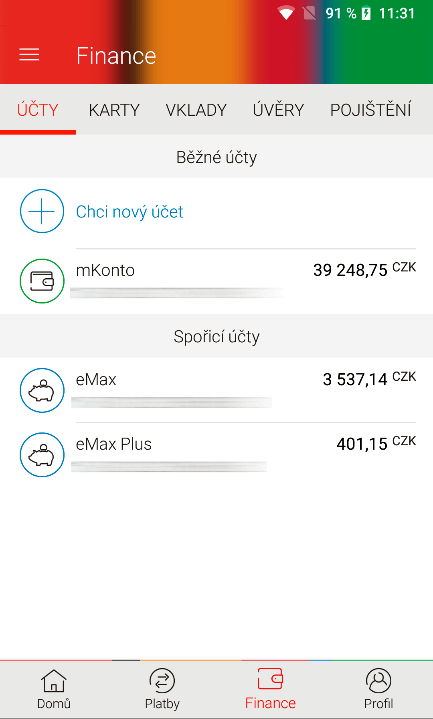Select the mKonto wallet icon
This screenshot has height=719, width=433.
[x=42, y=281]
